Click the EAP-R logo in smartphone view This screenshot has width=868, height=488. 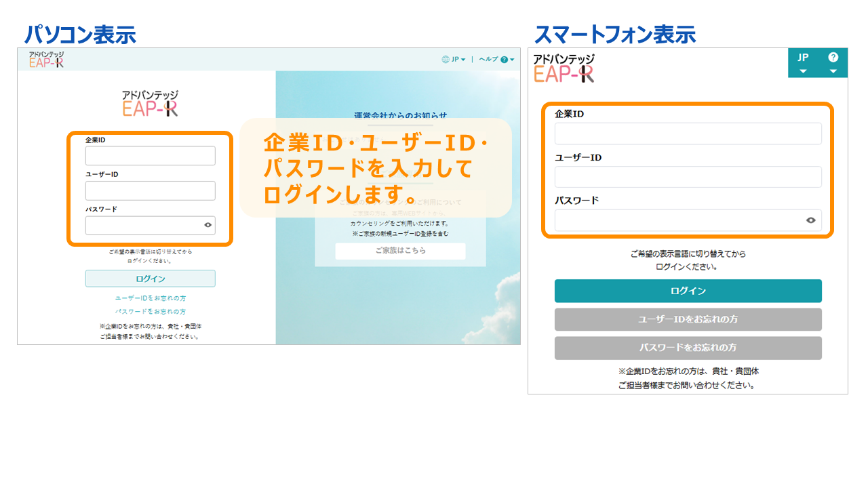click(564, 68)
